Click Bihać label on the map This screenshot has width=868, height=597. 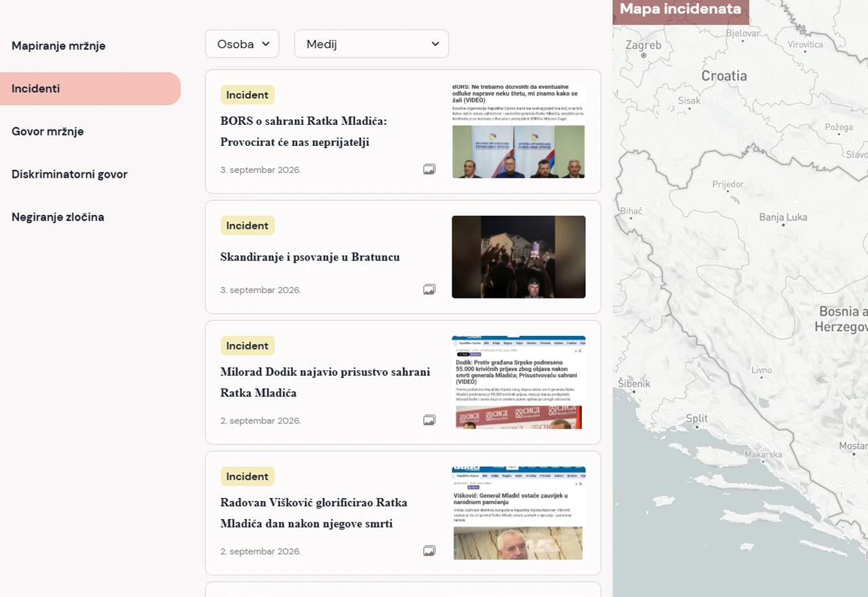(631, 211)
